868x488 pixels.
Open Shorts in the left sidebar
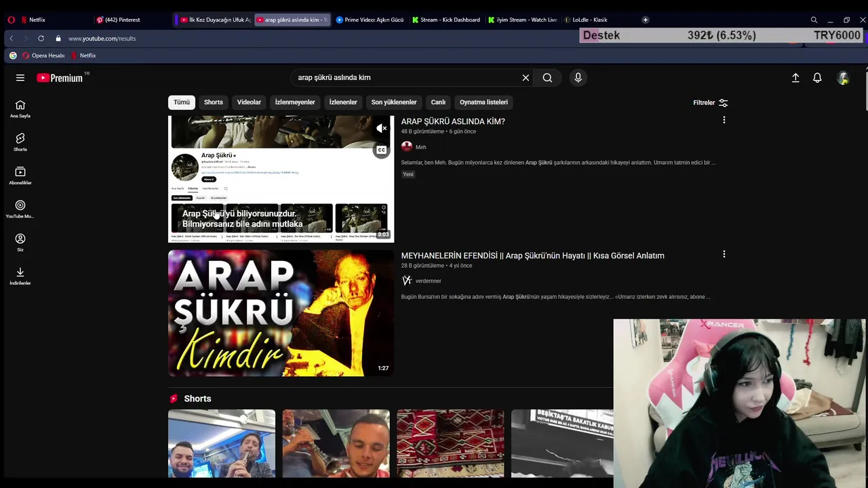20,142
